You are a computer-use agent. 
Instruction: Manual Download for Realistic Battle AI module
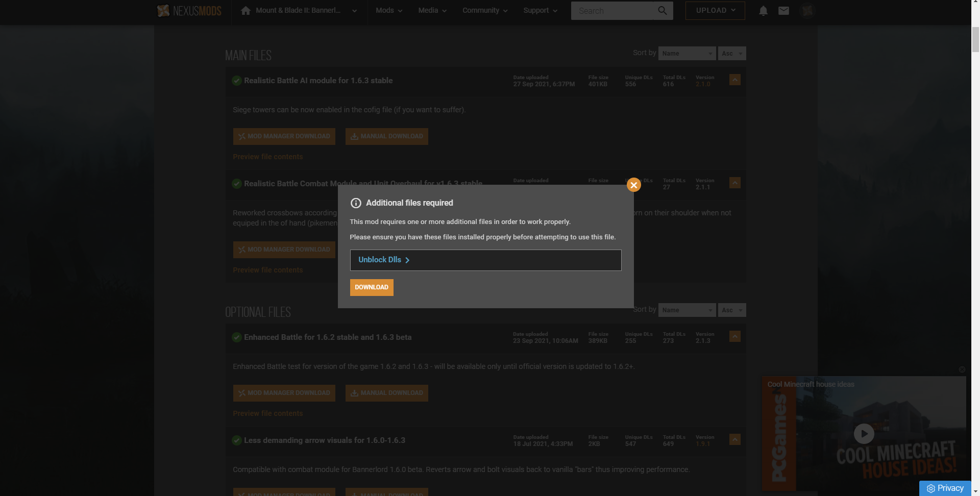(x=387, y=136)
